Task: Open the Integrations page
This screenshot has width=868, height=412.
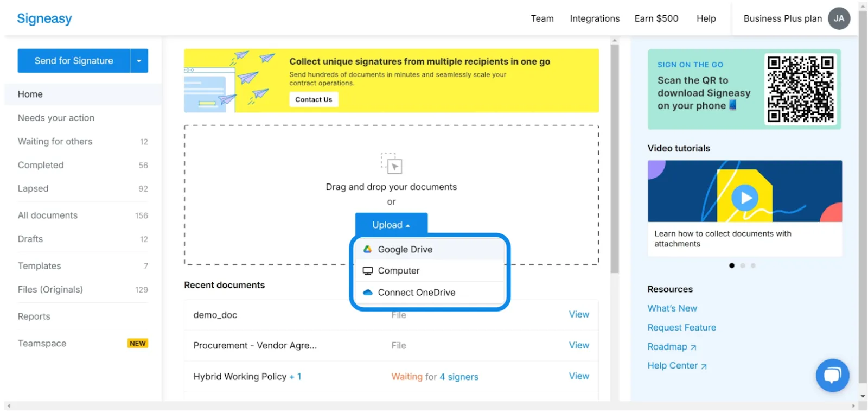Action: click(x=595, y=18)
